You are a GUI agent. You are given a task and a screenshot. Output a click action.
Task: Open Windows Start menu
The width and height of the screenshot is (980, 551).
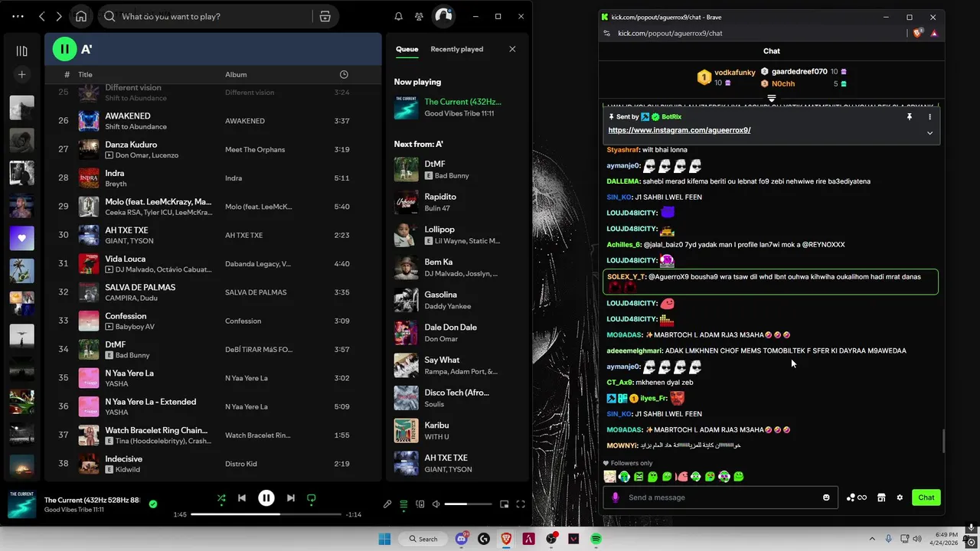384,539
